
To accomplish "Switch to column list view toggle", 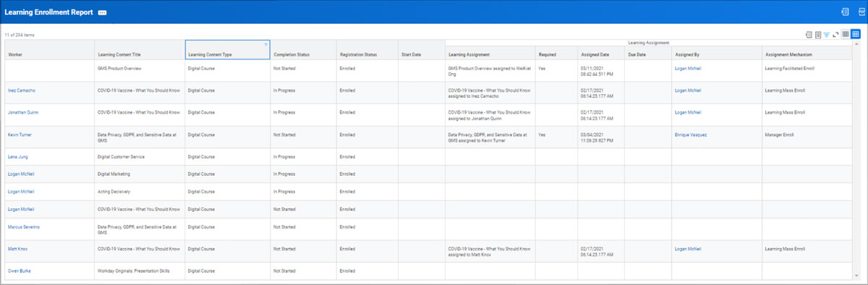I will click(x=846, y=34).
